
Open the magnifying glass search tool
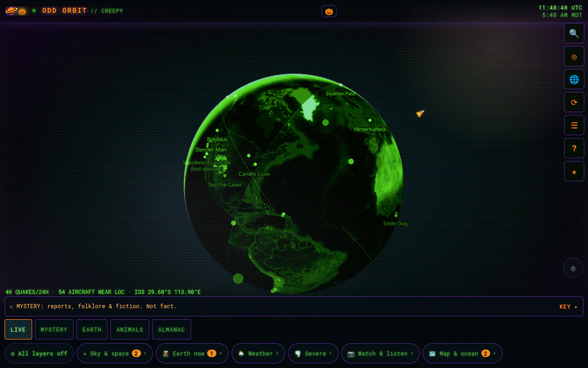[x=574, y=33]
